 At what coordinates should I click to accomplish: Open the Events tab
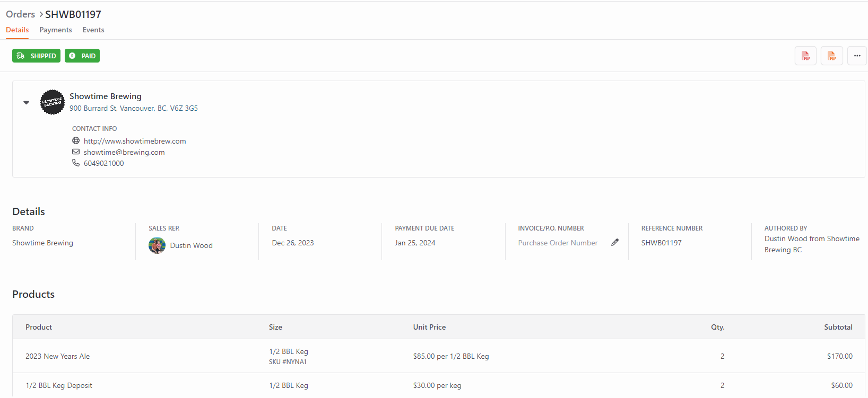pyautogui.click(x=93, y=30)
